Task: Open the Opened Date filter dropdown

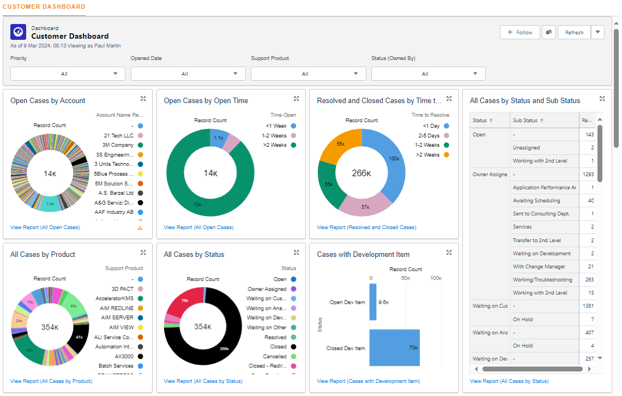Action: [x=188, y=74]
